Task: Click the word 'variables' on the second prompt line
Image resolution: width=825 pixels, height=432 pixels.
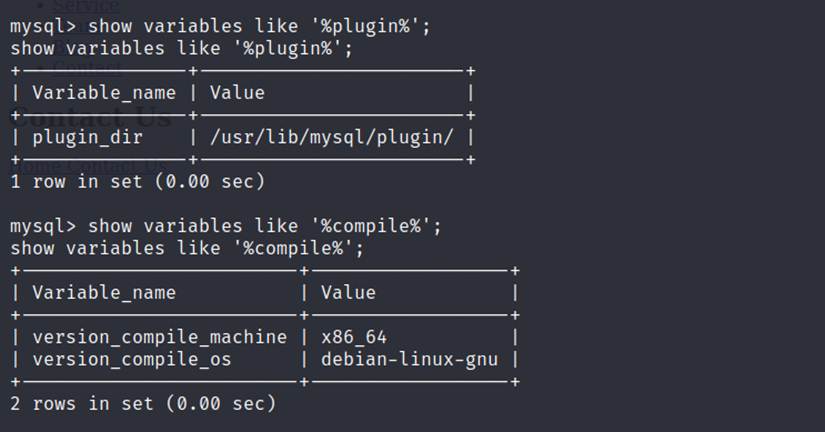Action: [193, 226]
